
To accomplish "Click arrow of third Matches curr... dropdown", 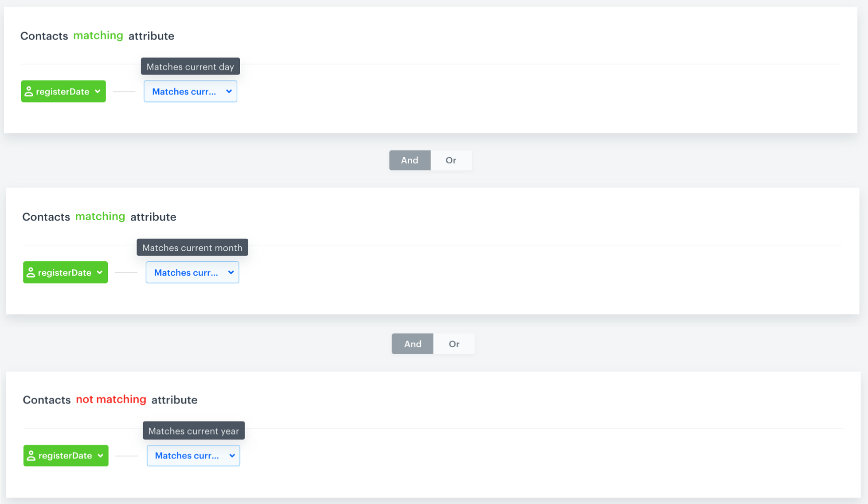I will [x=232, y=456].
